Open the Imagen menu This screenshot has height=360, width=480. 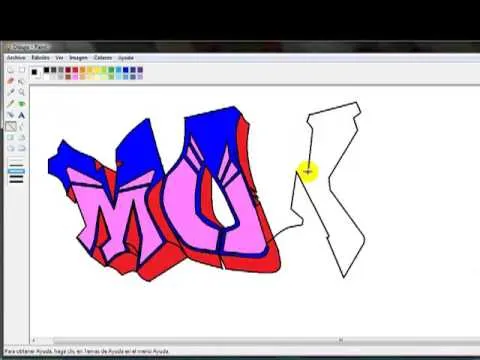[x=78, y=58]
